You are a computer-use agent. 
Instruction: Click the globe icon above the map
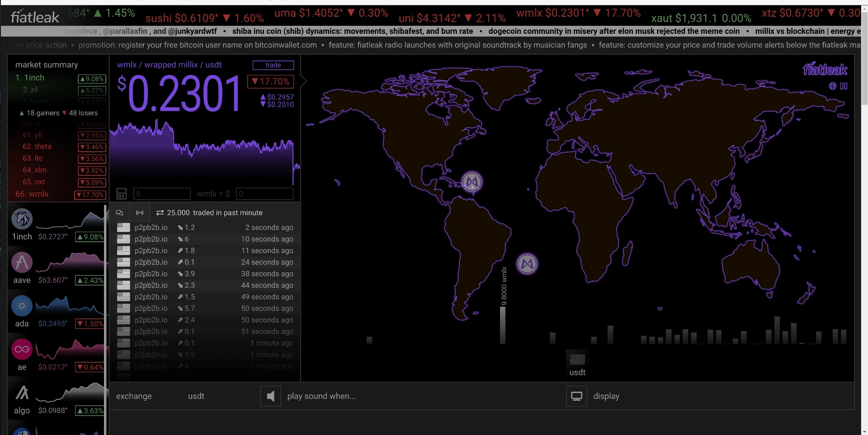tap(833, 86)
